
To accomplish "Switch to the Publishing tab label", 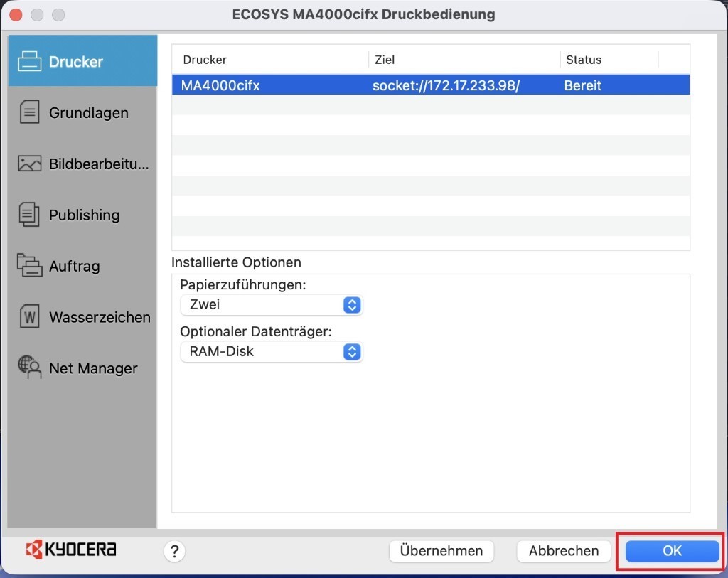I will 84,215.
